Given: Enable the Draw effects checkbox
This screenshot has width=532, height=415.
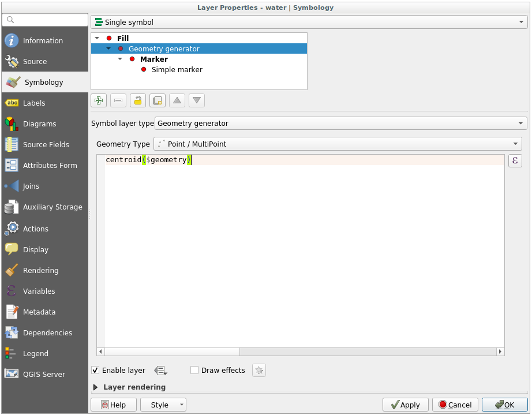Looking at the screenshot, I should [195, 371].
